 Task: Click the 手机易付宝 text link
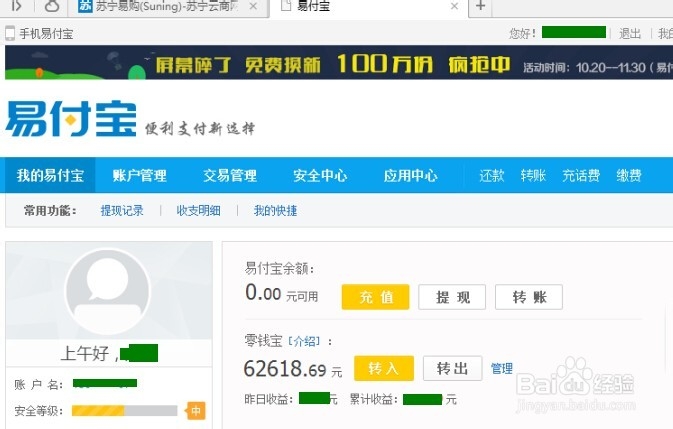(46, 33)
